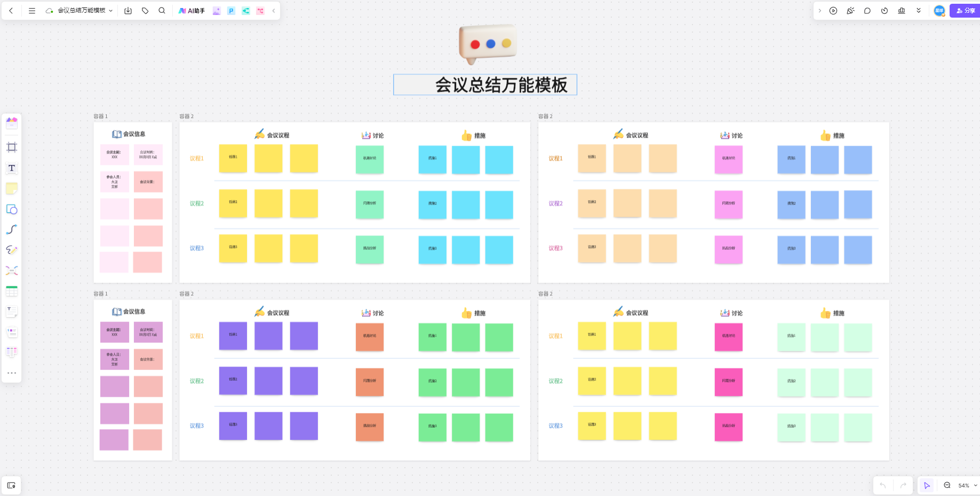This screenshot has height=496, width=980.
Task: Go back using the back arrow
Action: (x=11, y=11)
